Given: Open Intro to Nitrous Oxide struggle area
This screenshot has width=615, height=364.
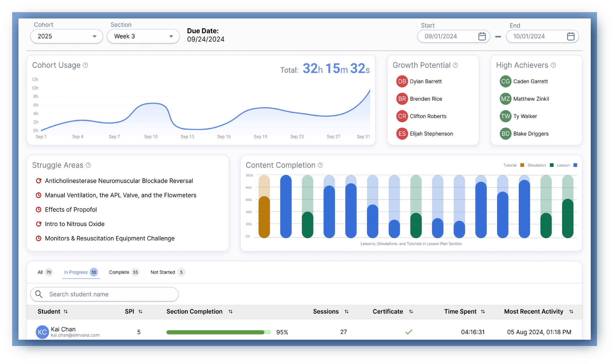Looking at the screenshot, I should point(75,224).
